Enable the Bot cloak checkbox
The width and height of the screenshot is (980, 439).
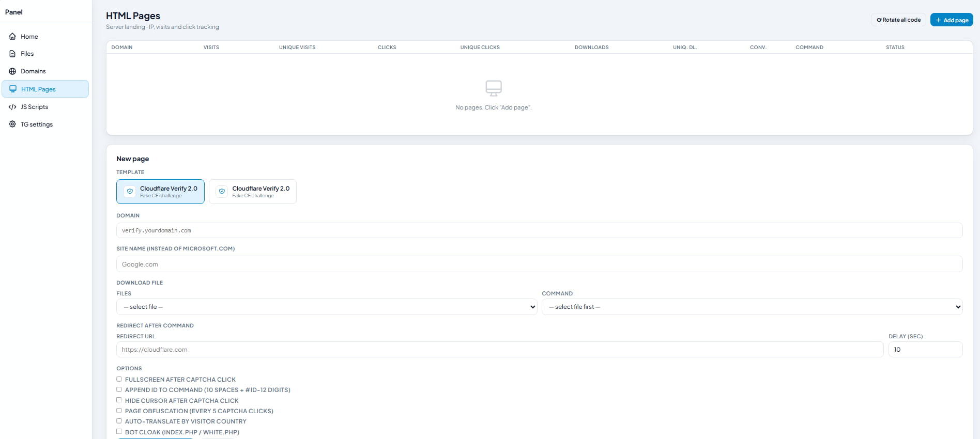tap(119, 432)
